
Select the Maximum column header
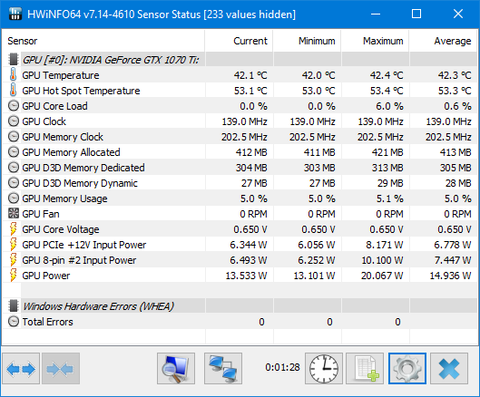[x=375, y=41]
